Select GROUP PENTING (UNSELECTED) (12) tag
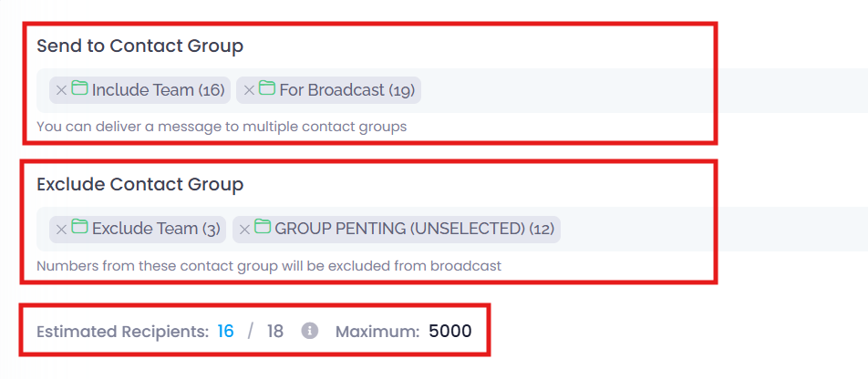The image size is (868, 379). point(397,229)
